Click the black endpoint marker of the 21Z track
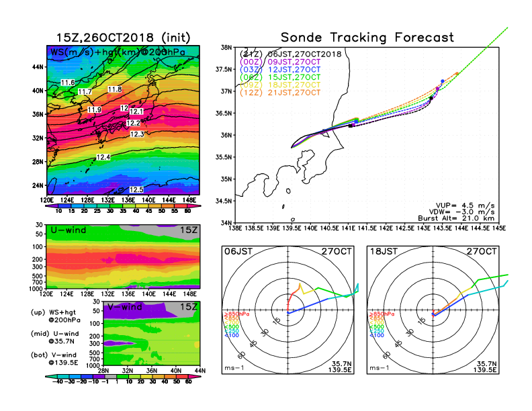The image size is (532, 411). pos(431,98)
